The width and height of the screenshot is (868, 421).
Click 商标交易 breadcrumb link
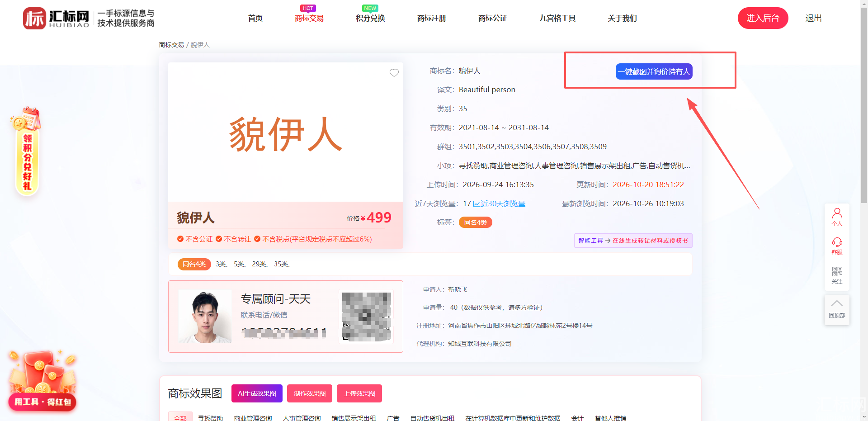tap(171, 45)
